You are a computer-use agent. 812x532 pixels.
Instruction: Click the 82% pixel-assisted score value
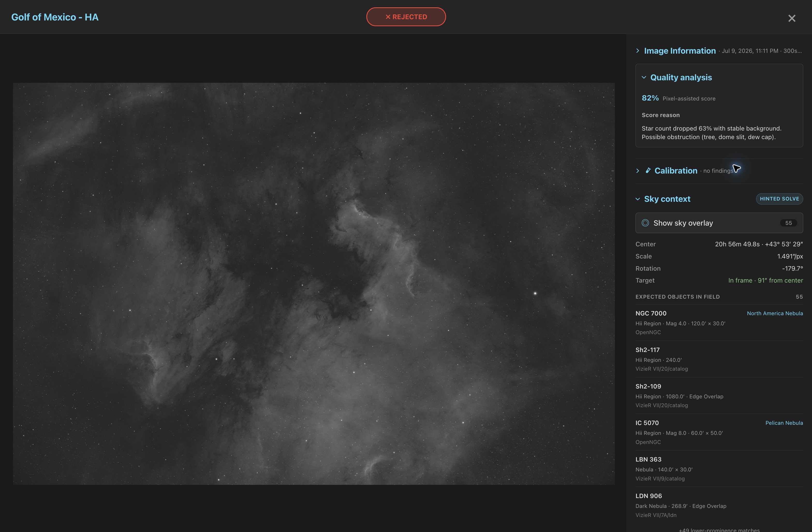(x=650, y=98)
